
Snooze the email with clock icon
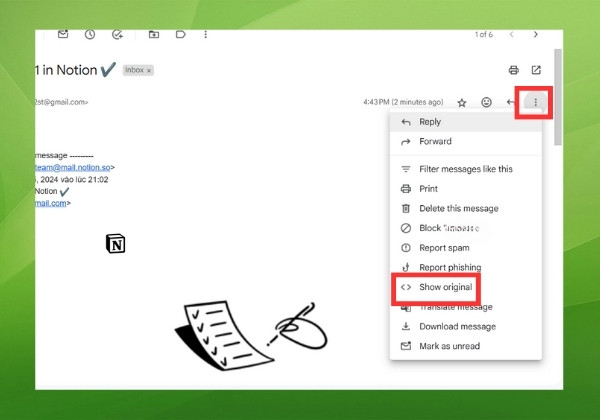[x=90, y=34]
